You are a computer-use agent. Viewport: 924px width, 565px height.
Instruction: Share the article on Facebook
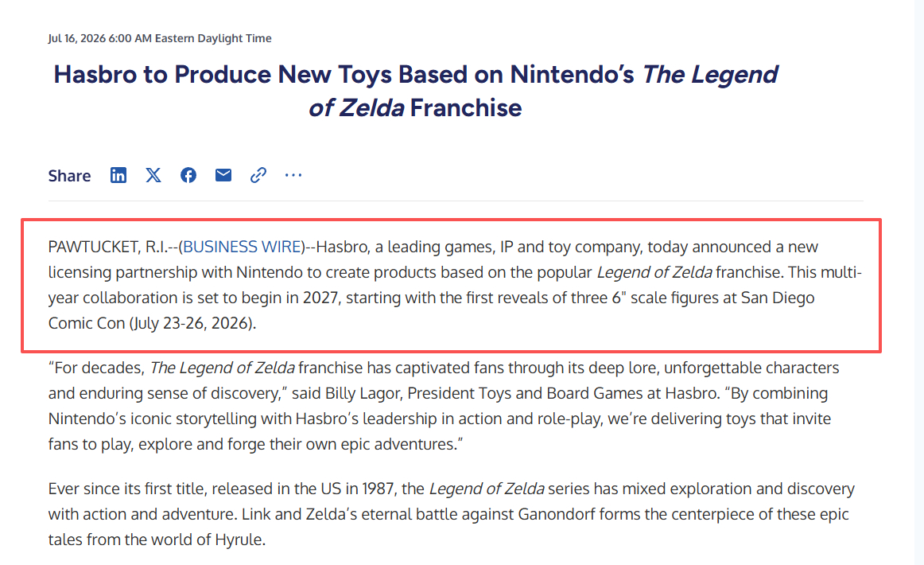[x=188, y=175]
